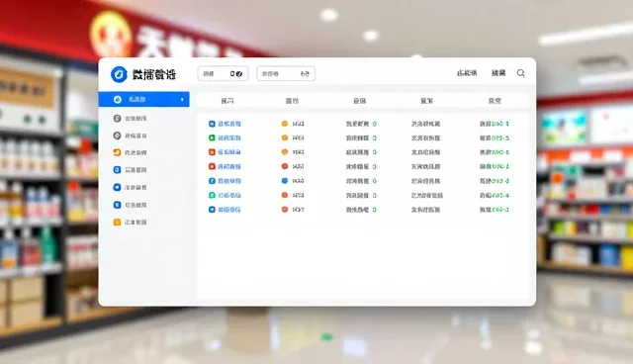
Task: Click the orange square icon in the third row
Action: point(212,152)
